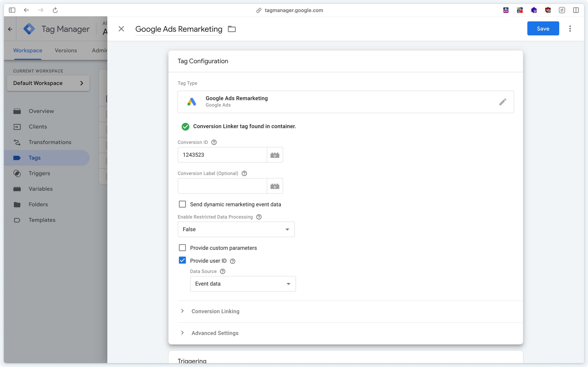The image size is (588, 367).
Task: Click the Save button
Action: (x=543, y=28)
